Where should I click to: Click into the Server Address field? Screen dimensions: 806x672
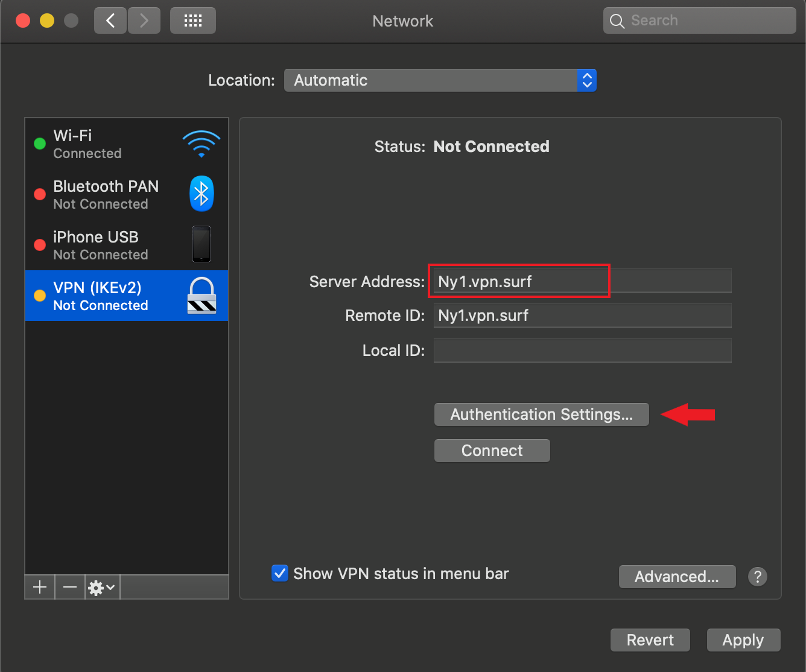(582, 281)
